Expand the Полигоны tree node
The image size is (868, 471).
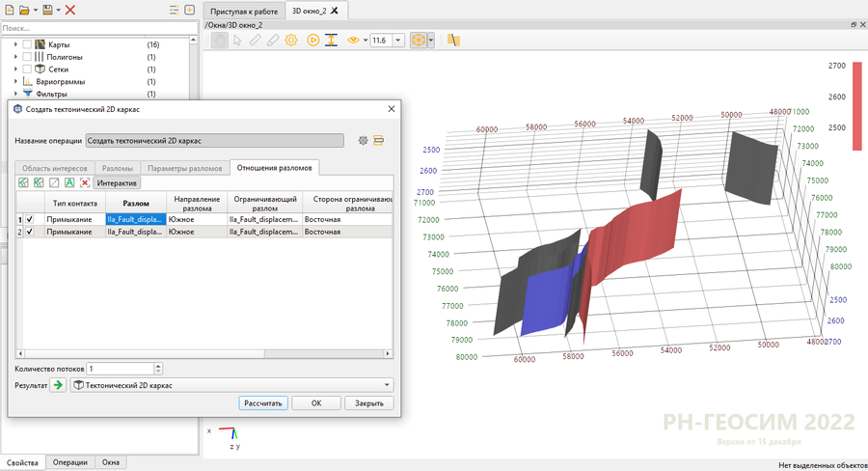(x=15, y=58)
